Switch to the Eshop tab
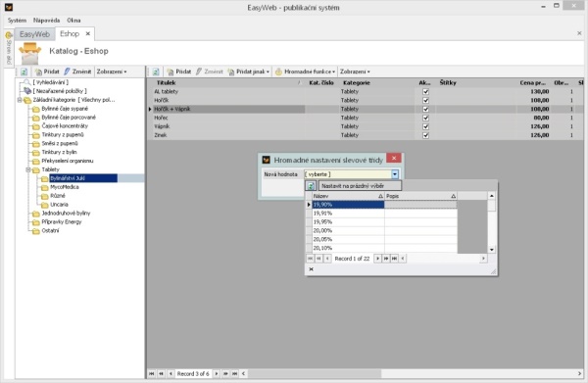Image resolution: width=588 pixels, height=383 pixels. 70,33
